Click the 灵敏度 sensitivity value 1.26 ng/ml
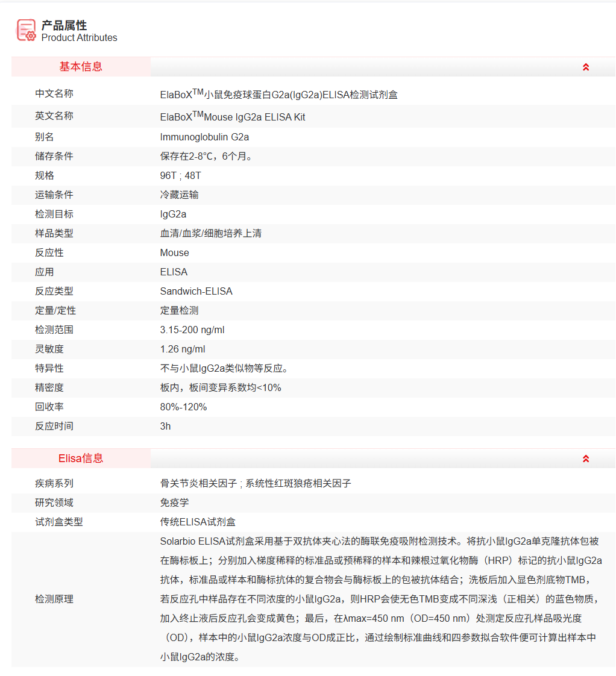Viewport: 616px width, 676px height. (x=184, y=349)
